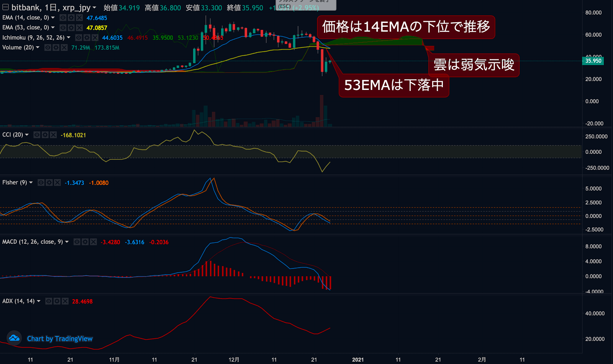This screenshot has height=364, width=613.
Task: Remove the EMA 53 indicator
Action: pyautogui.click(x=79, y=28)
